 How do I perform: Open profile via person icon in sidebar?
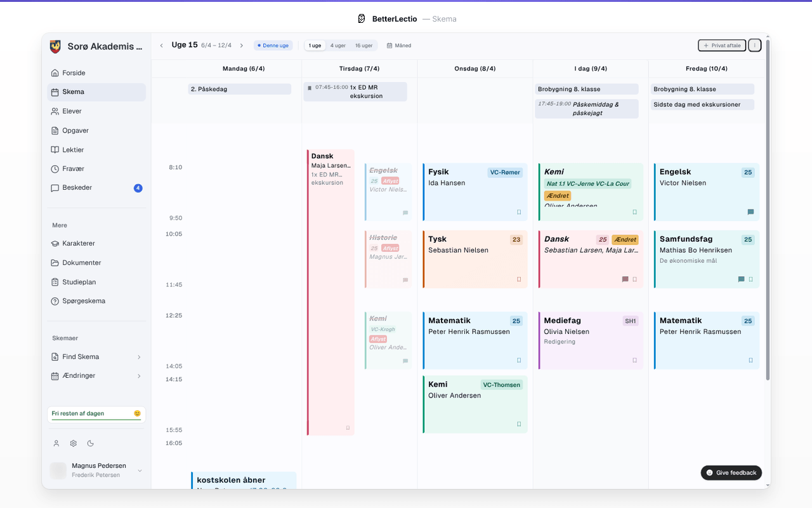point(56,443)
